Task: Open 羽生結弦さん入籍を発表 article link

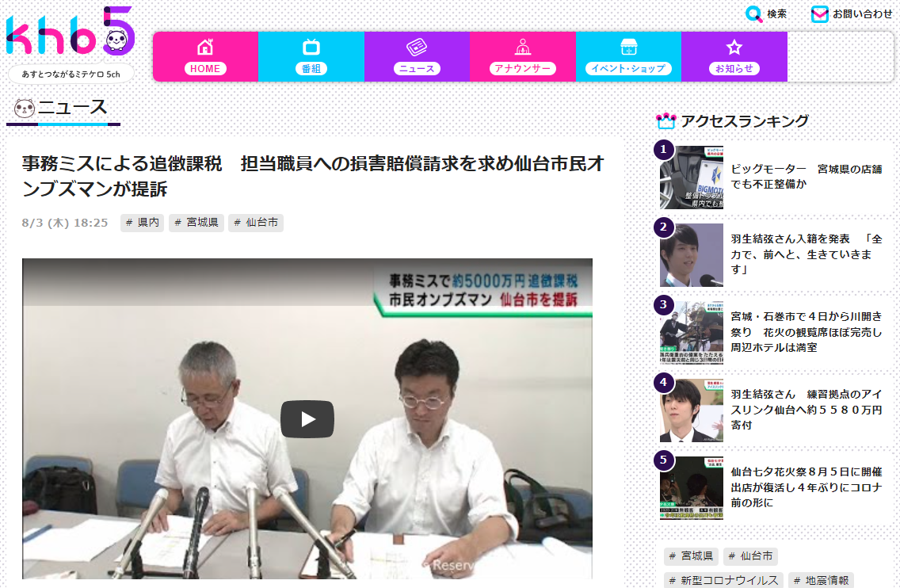Action: point(806,254)
